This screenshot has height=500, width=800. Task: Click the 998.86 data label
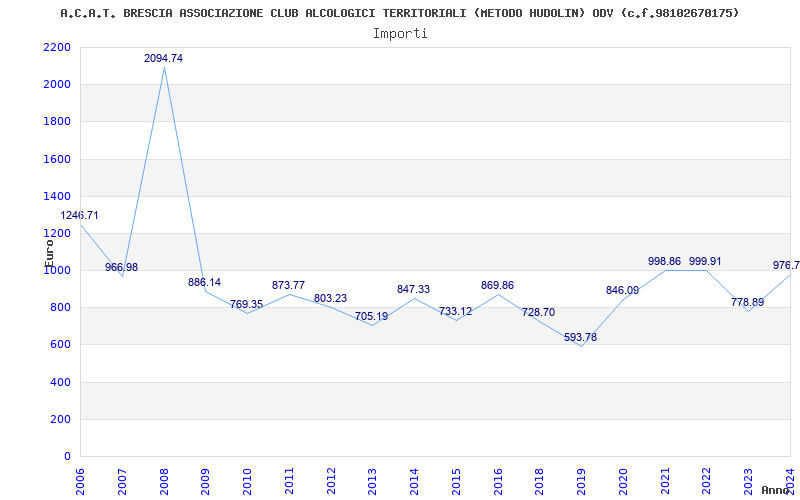pyautogui.click(x=664, y=261)
